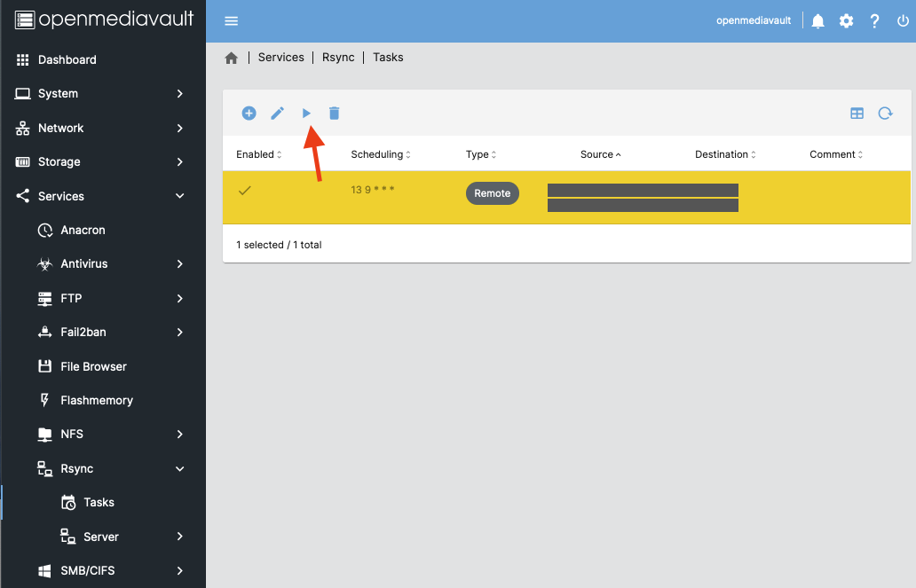Viewport: 916px width, 588px height.
Task: Sort the table by Enabled column
Action: click(x=255, y=154)
